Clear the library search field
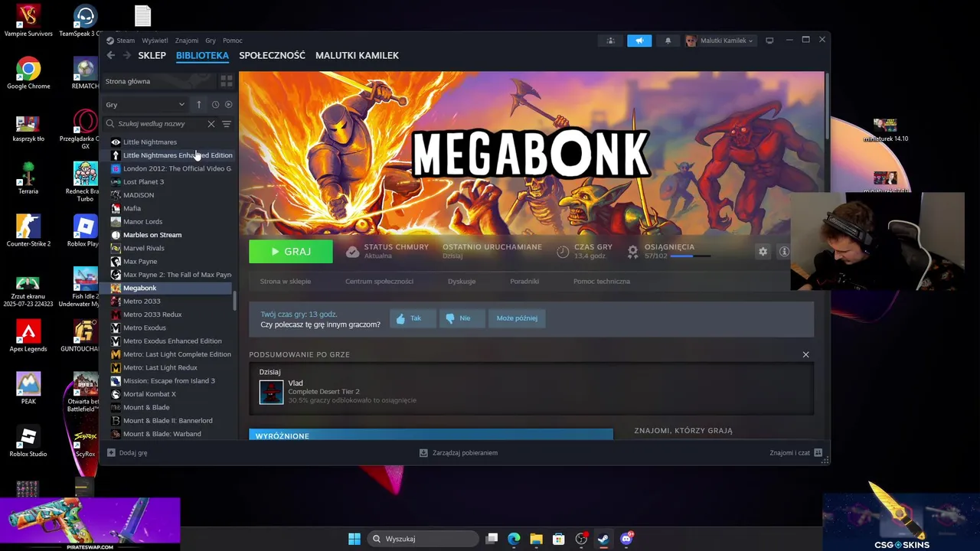 click(211, 123)
